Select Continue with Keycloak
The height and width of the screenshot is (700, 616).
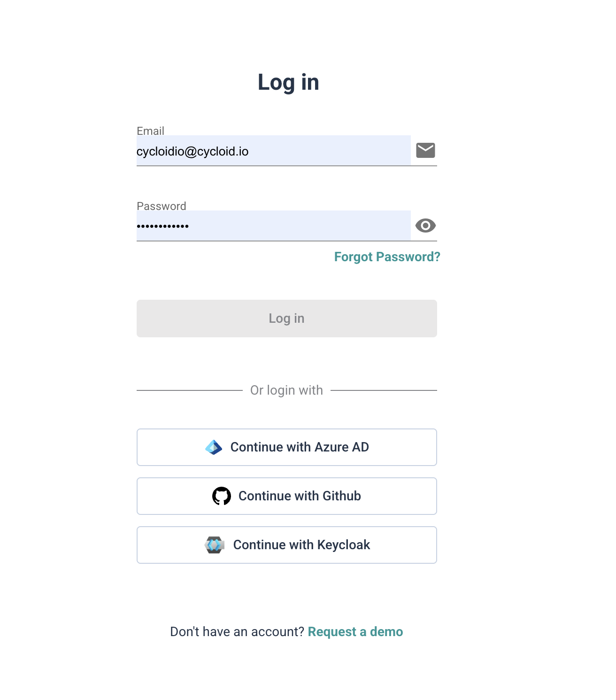click(301, 545)
